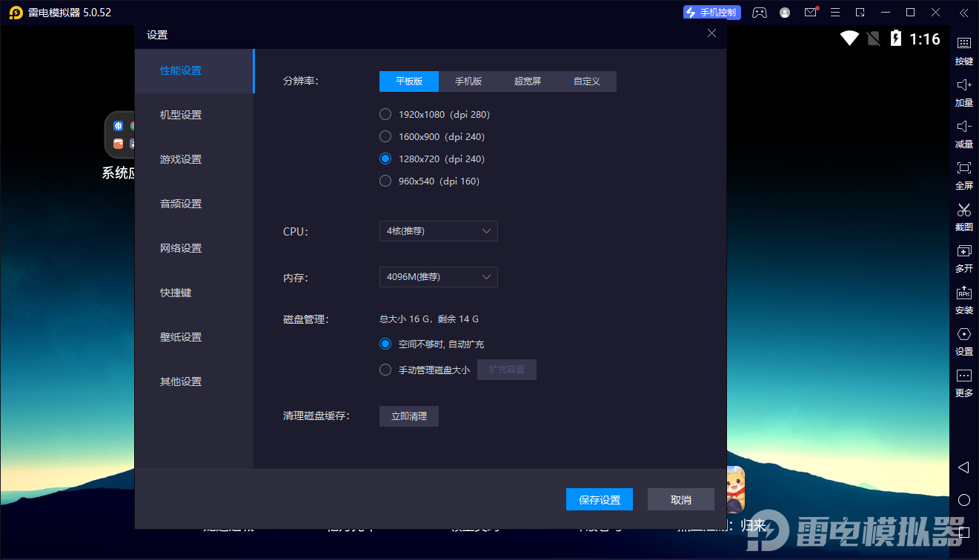The width and height of the screenshot is (979, 560).
Task: Open 网络设置 settings section
Action: (x=194, y=249)
